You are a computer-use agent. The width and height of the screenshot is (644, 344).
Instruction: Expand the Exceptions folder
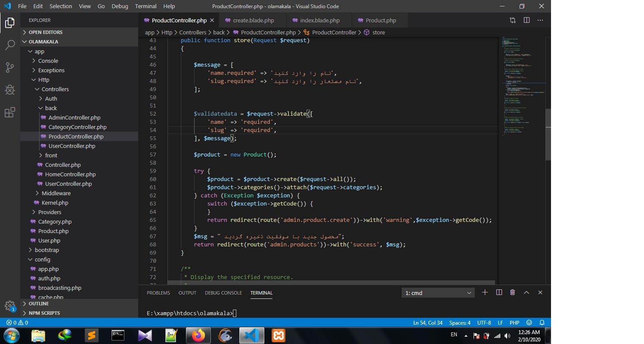79,70
